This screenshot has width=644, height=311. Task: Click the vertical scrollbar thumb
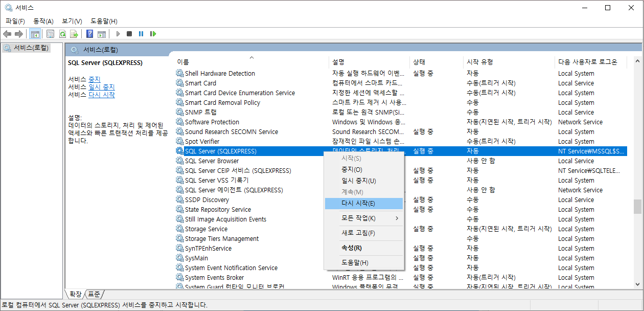(x=637, y=206)
